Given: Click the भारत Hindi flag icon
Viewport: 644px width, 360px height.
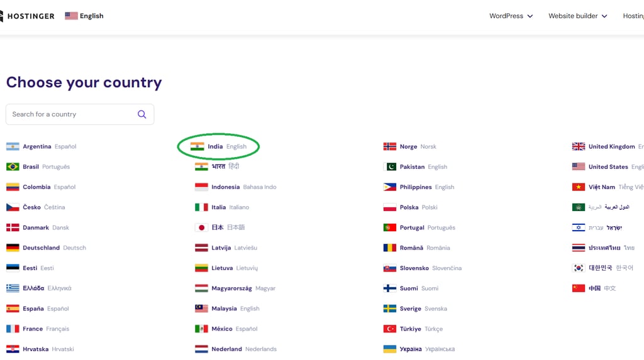Looking at the screenshot, I should coord(201,166).
